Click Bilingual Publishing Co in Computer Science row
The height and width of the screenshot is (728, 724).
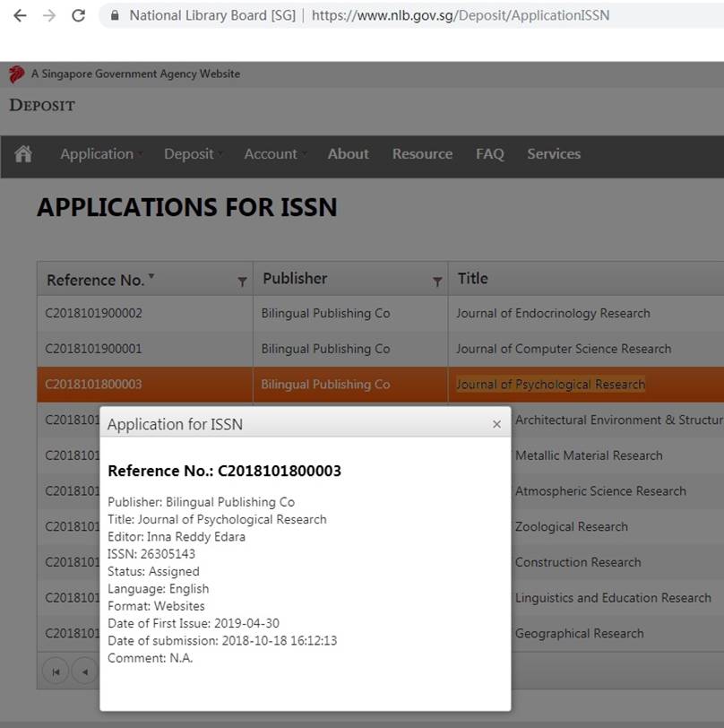tap(325, 349)
